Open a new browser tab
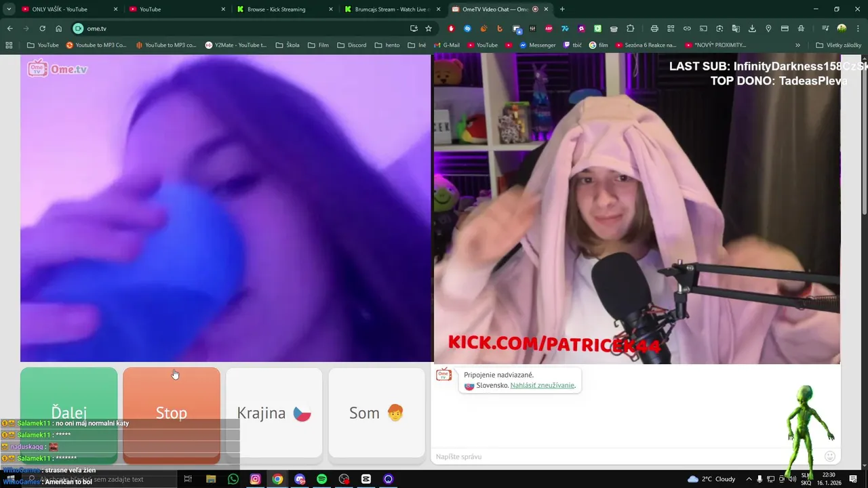The image size is (868, 488). point(562,9)
